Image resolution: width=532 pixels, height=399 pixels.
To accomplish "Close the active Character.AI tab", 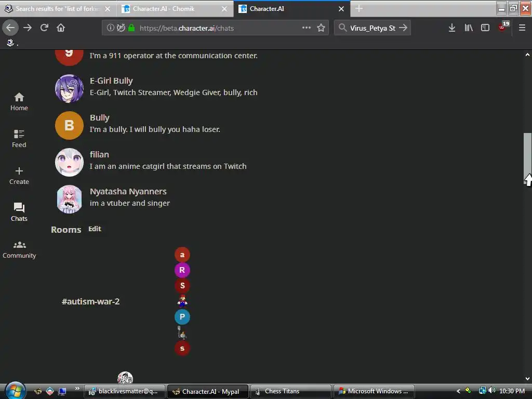I will [x=341, y=9].
